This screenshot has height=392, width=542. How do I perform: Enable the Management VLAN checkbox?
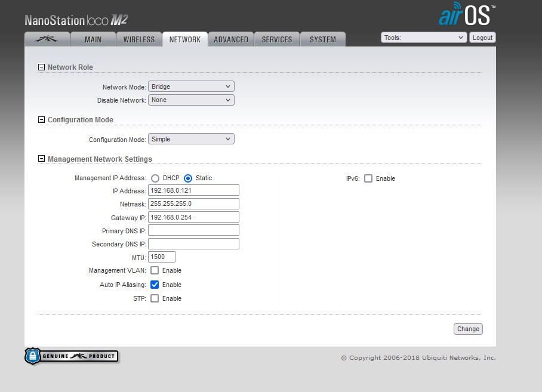155,270
